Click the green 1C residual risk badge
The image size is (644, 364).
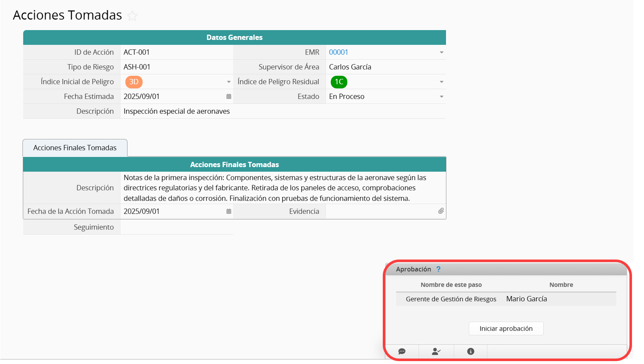(x=339, y=82)
